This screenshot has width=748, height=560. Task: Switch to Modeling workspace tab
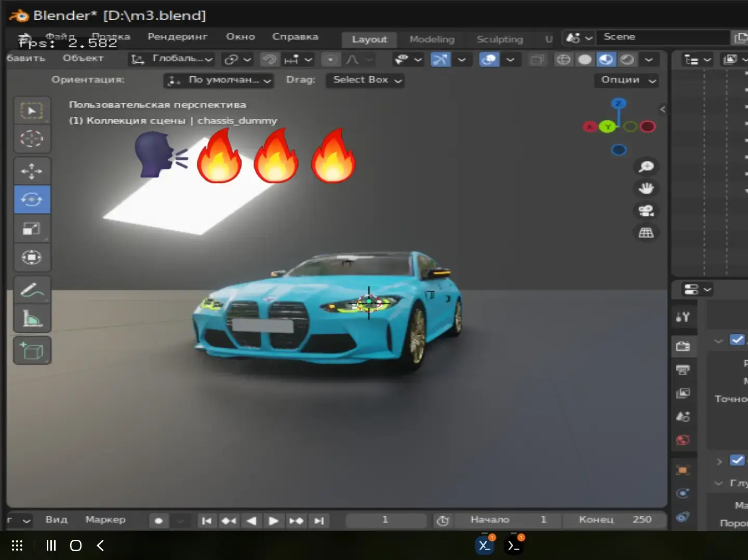pos(432,39)
